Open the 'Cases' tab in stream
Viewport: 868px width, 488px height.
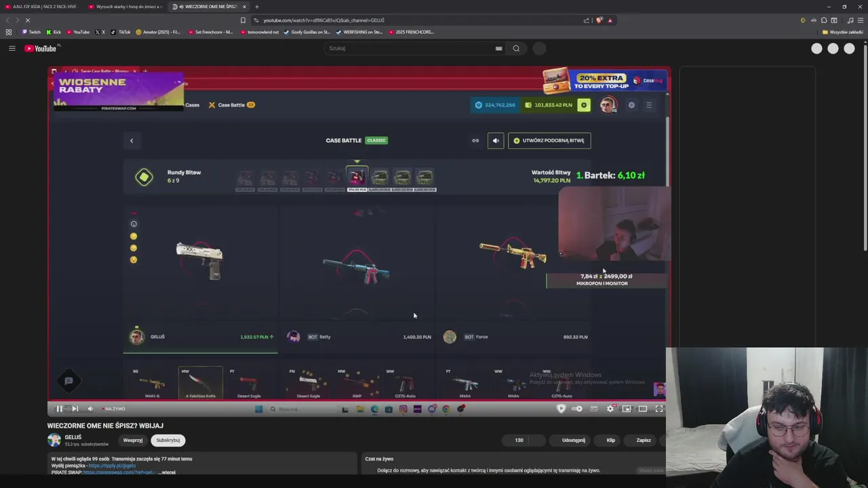[192, 105]
